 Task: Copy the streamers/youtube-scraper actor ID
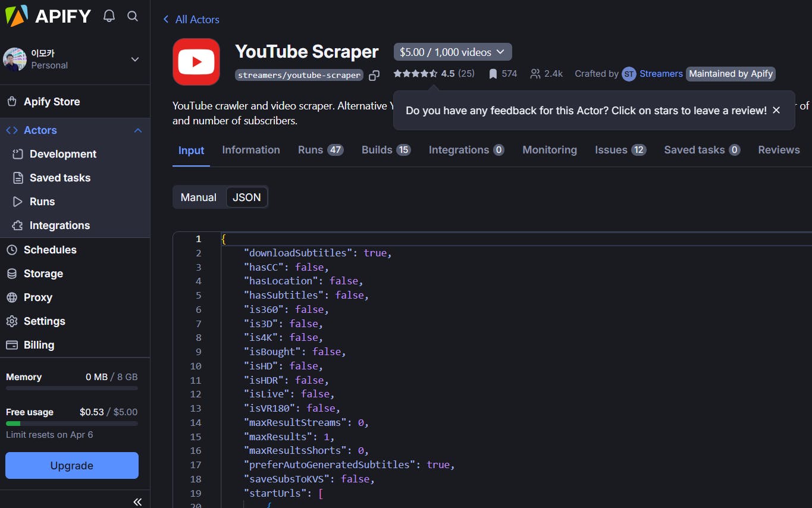[374, 76]
